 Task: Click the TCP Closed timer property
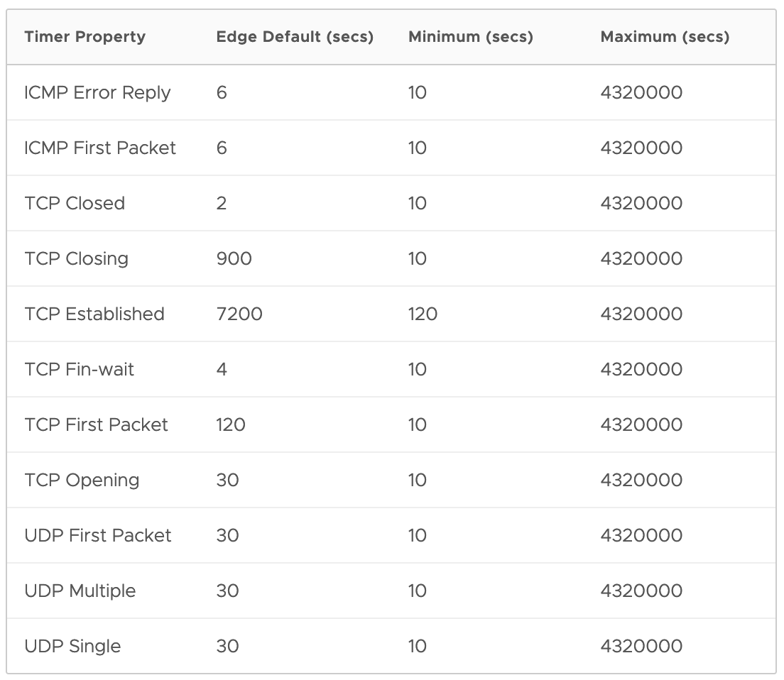[75, 204]
